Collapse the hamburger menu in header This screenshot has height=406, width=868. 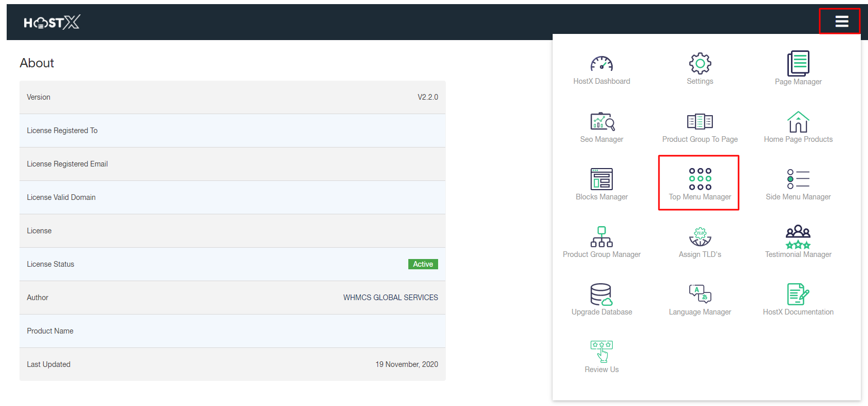click(x=841, y=22)
